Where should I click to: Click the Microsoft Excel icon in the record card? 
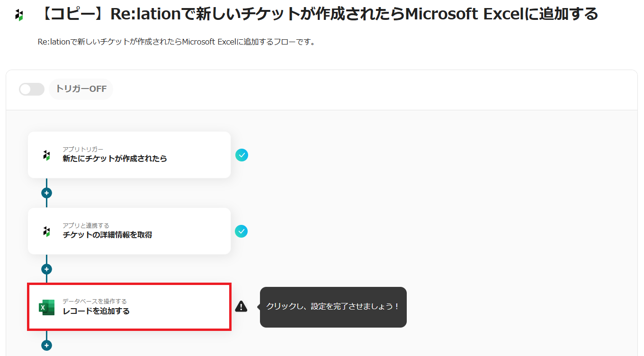46,307
